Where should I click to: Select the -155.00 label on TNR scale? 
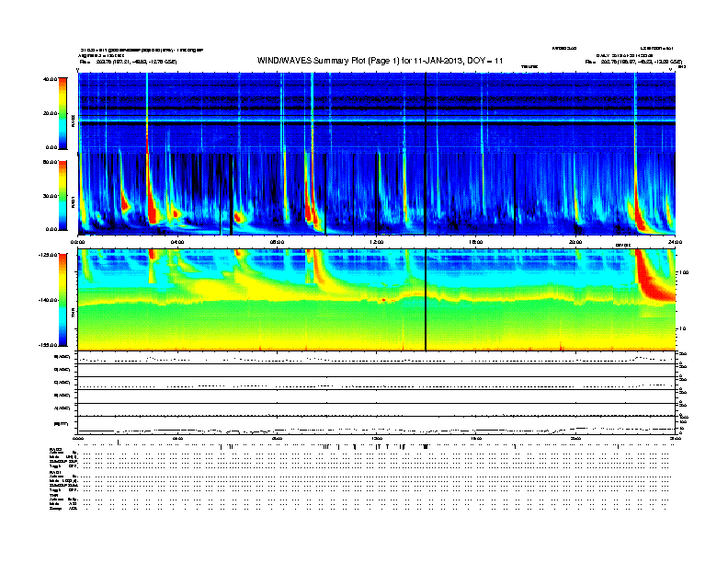[48, 345]
